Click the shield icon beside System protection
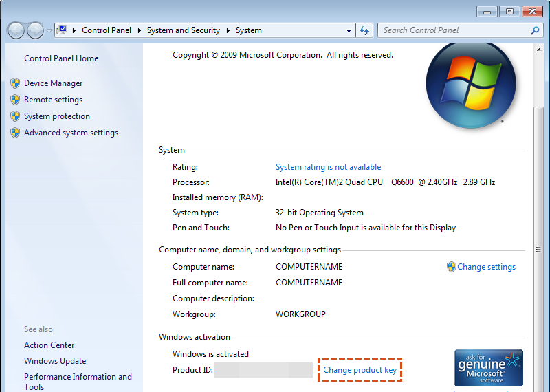The image size is (550, 392). 15,116
